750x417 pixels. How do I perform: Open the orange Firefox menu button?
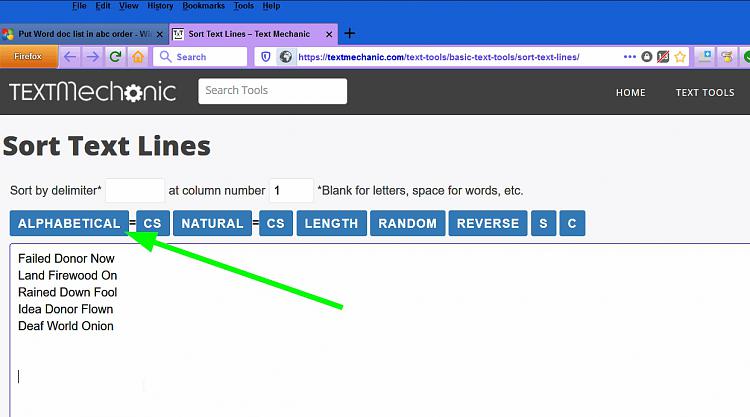[29, 56]
